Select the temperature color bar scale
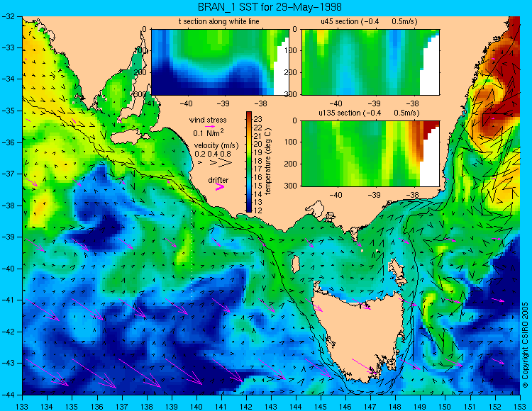This screenshot has height=411, width=532. (x=249, y=162)
